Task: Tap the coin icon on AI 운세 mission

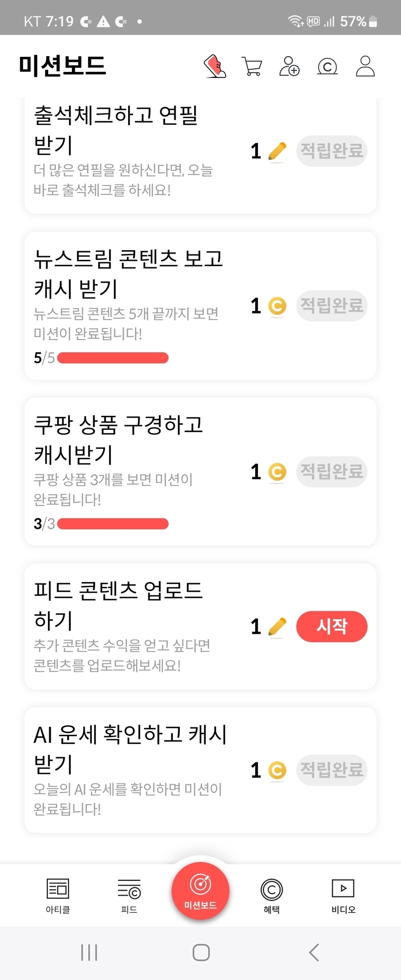Action: [x=277, y=770]
